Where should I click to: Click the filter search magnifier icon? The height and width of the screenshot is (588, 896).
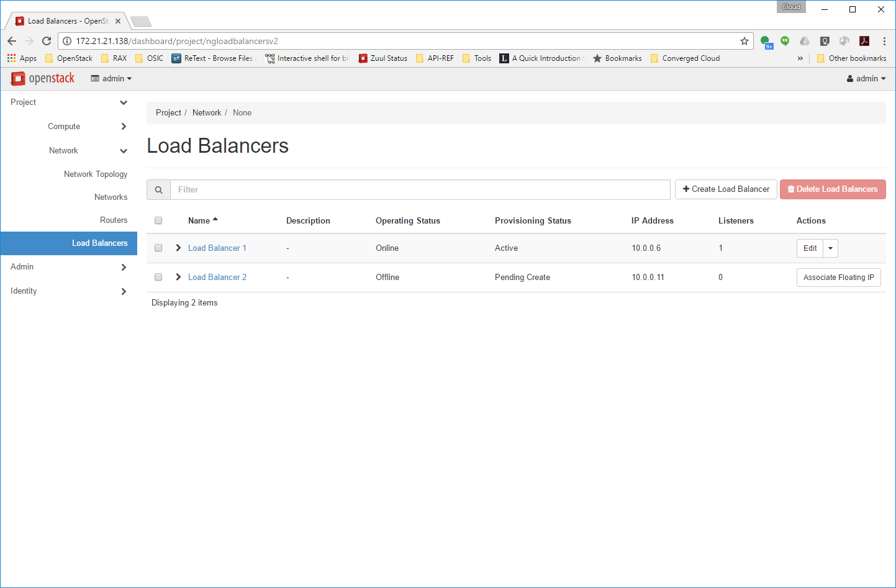point(158,190)
